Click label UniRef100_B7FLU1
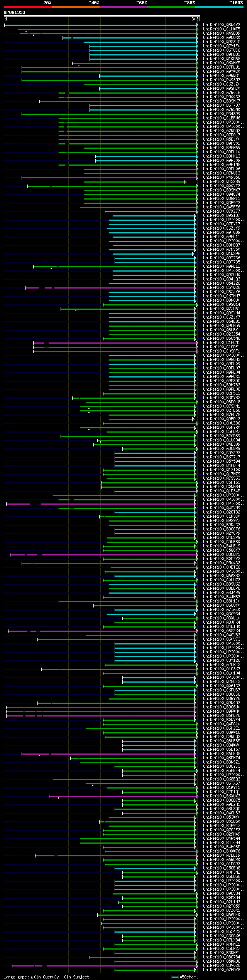This screenshot has width=247, height=980. [222, 67]
